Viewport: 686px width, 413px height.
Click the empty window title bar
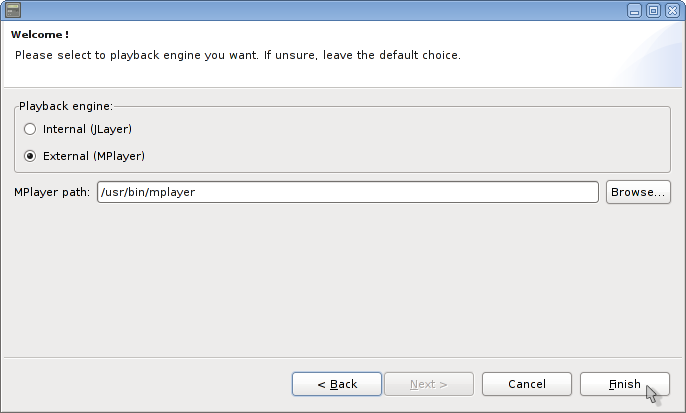(x=320, y=11)
